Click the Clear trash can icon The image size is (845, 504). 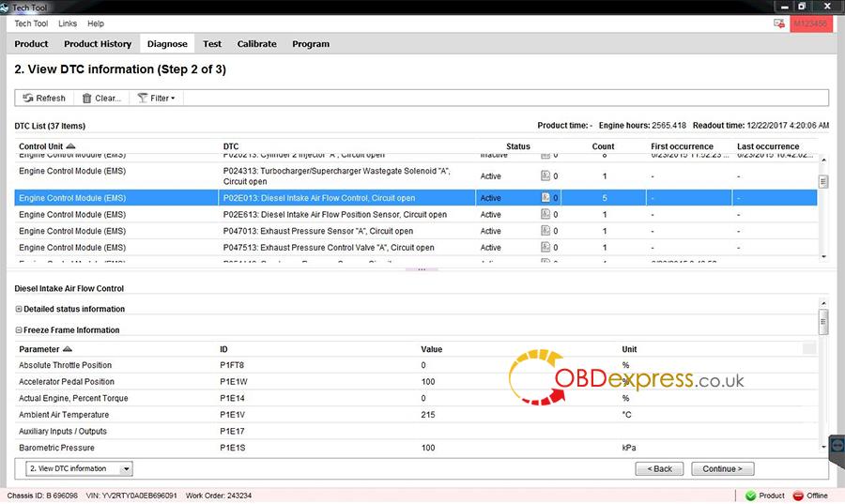point(87,98)
